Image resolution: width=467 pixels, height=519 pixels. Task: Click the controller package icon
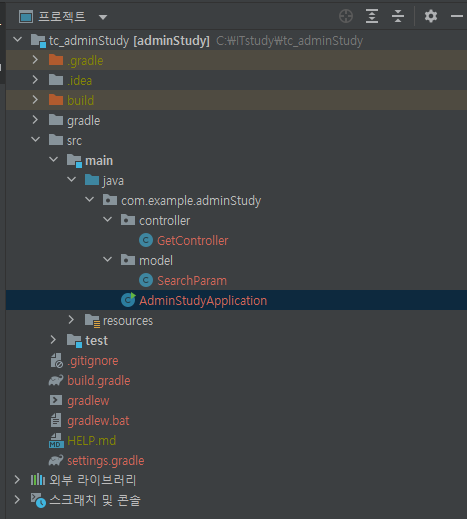(128, 220)
